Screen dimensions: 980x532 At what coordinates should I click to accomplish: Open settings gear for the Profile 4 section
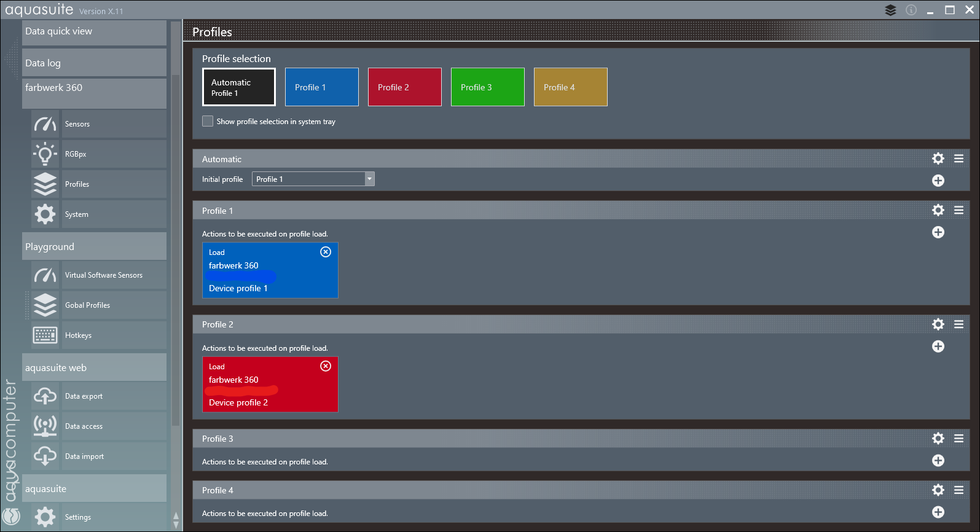pos(938,490)
